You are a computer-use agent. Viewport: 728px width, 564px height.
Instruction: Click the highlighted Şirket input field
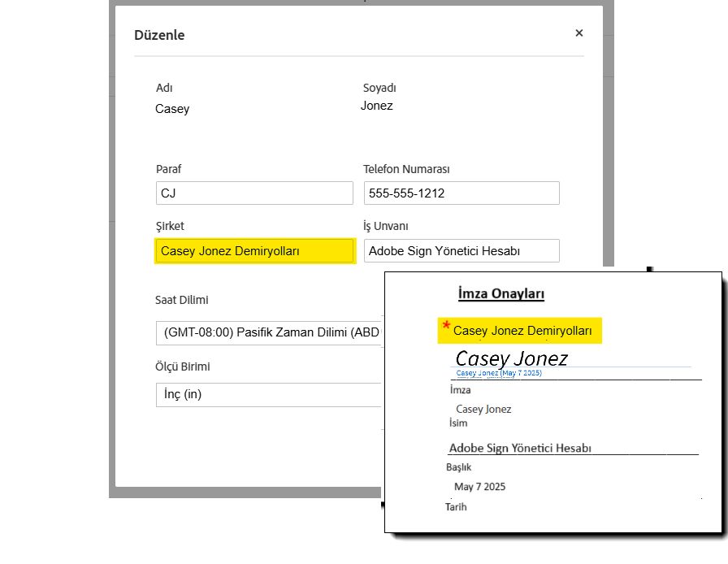255,251
